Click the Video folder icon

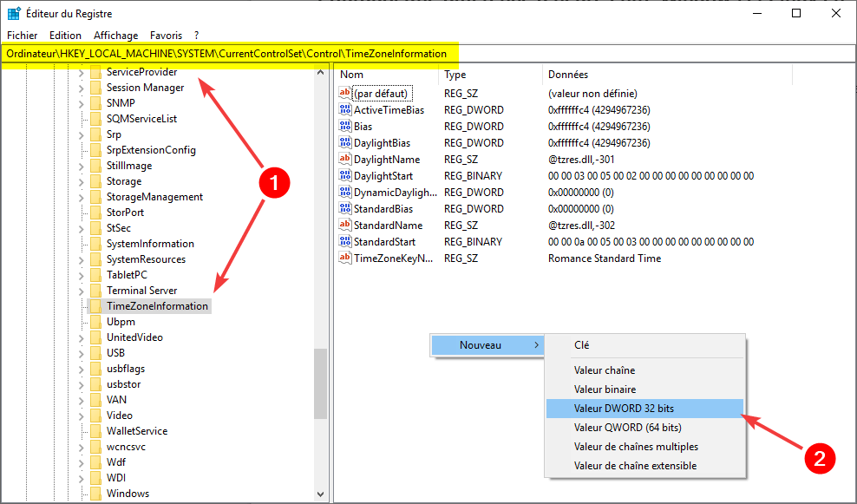coord(95,416)
